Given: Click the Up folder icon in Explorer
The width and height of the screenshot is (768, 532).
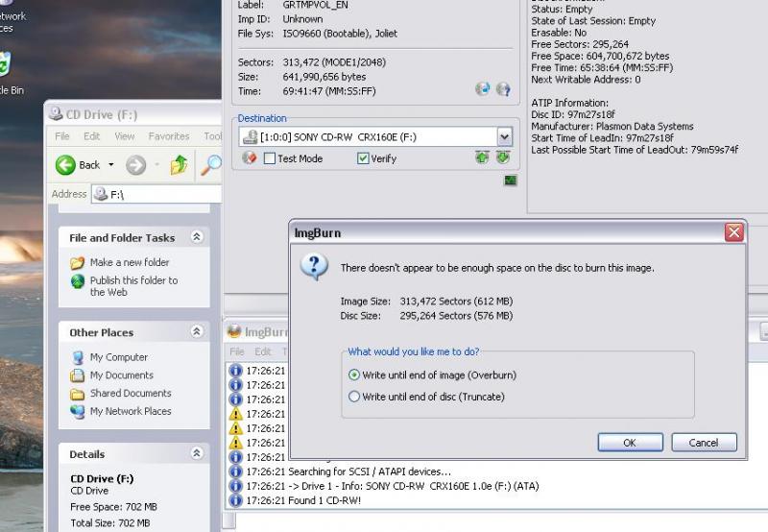Looking at the screenshot, I should (x=179, y=165).
